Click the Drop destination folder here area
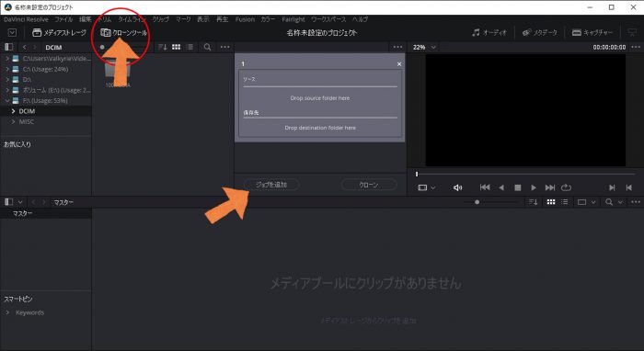The width and height of the screenshot is (644, 351). (x=320, y=128)
